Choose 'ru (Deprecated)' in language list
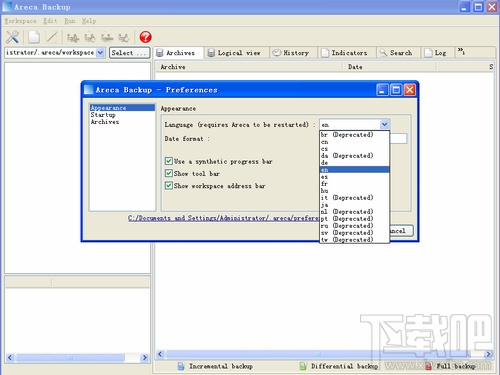The image size is (500, 375). (354, 226)
